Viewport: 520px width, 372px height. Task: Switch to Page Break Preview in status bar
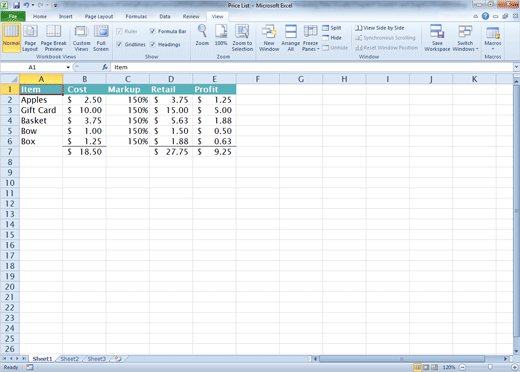434,367
